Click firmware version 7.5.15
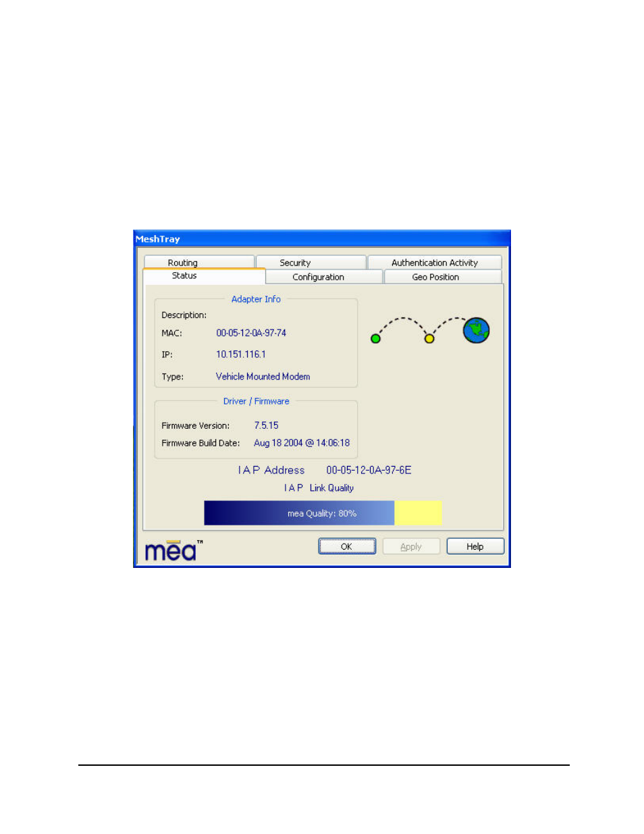644x834 pixels. coord(266,425)
